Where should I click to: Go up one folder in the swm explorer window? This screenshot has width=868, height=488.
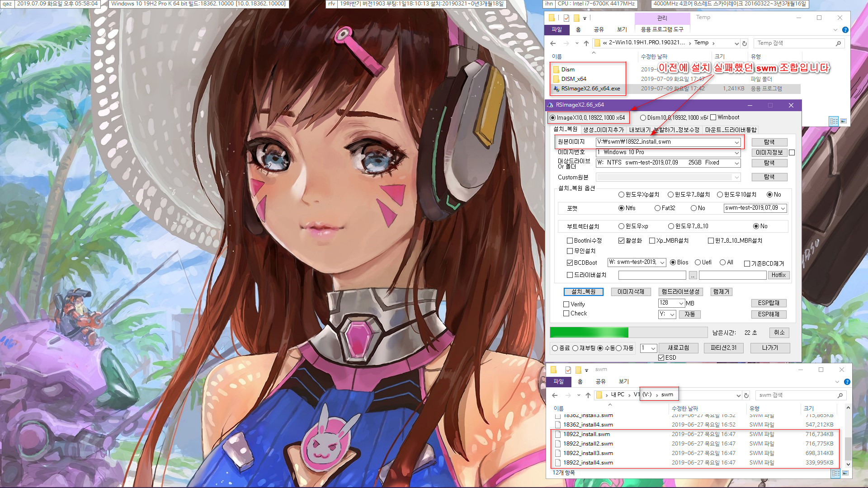coord(588,395)
